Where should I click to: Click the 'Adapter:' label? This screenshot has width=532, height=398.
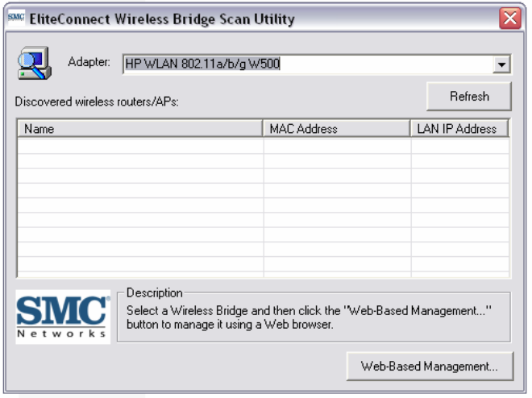coord(89,62)
